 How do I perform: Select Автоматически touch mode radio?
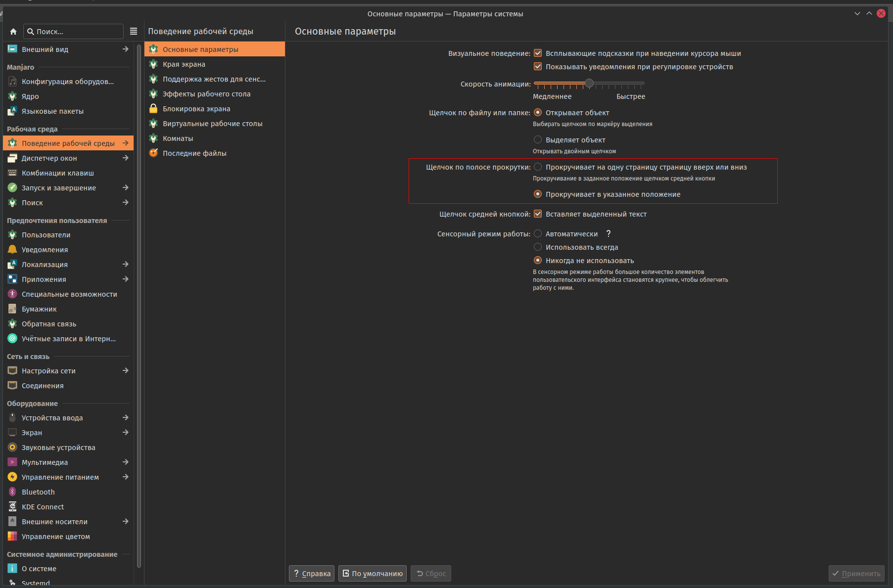tap(538, 234)
